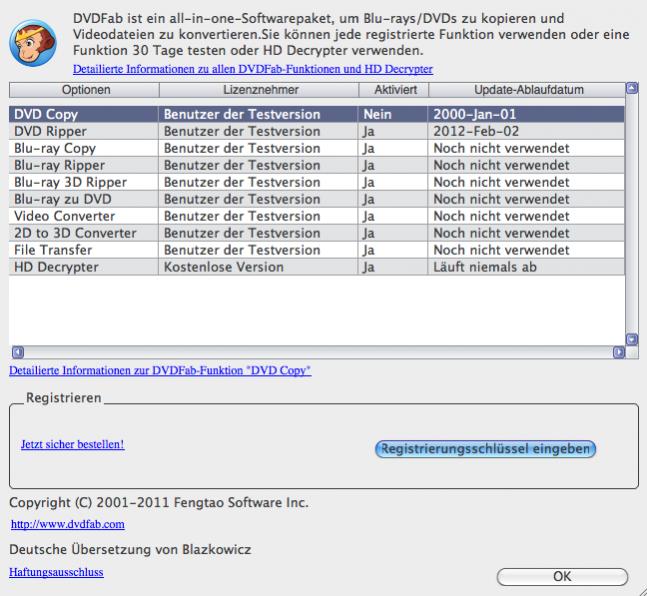Open detailed info link for DVD Copy function
The height and width of the screenshot is (596, 647).
[160, 370]
